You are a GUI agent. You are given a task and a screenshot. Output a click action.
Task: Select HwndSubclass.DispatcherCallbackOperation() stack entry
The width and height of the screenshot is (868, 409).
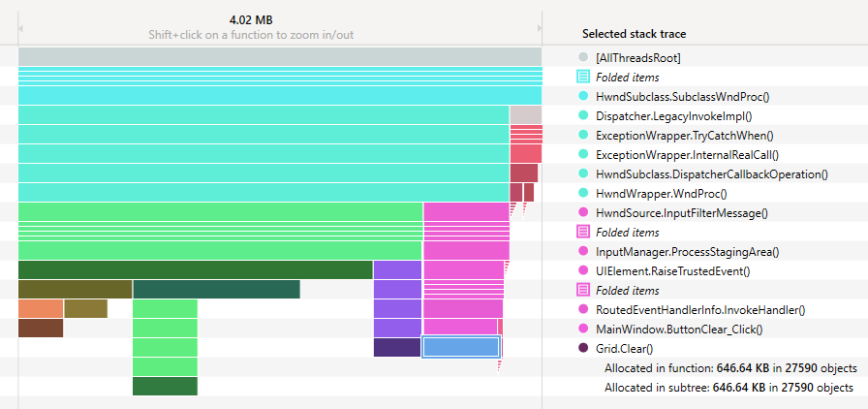[711, 173]
